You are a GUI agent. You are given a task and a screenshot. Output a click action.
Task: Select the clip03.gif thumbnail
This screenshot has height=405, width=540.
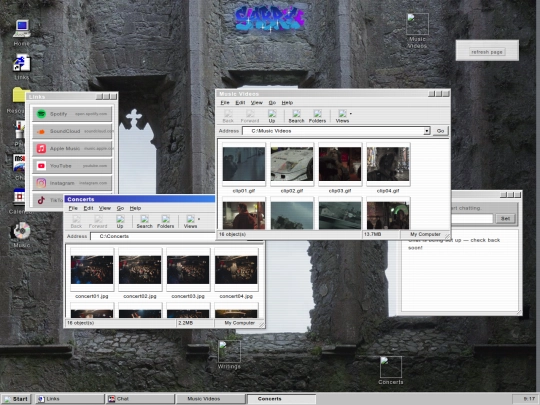tap(340, 164)
